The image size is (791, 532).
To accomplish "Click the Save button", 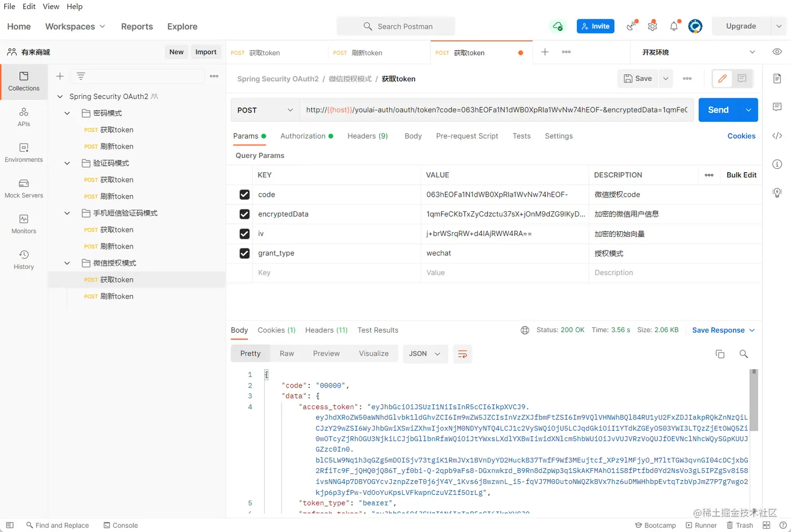I will [638, 78].
